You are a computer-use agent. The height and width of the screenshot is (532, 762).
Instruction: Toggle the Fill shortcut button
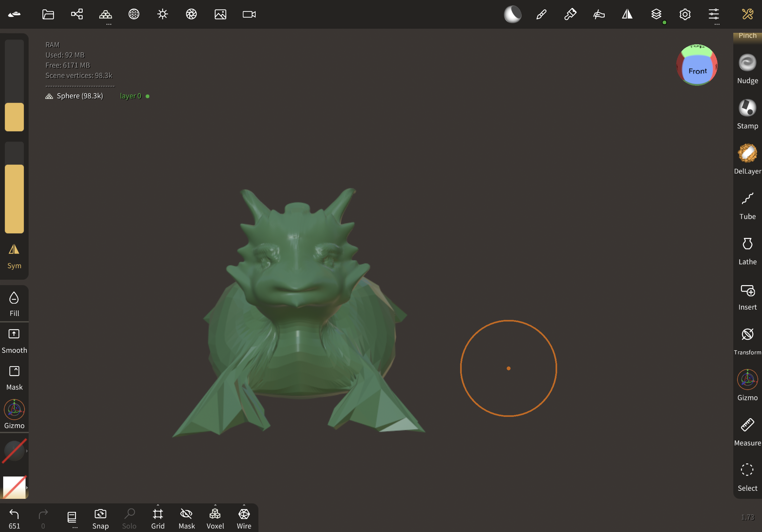coord(14,304)
